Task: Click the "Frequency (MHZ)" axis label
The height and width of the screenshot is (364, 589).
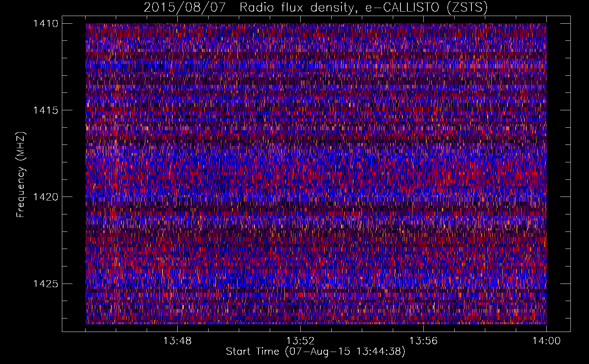Action: pyautogui.click(x=21, y=175)
